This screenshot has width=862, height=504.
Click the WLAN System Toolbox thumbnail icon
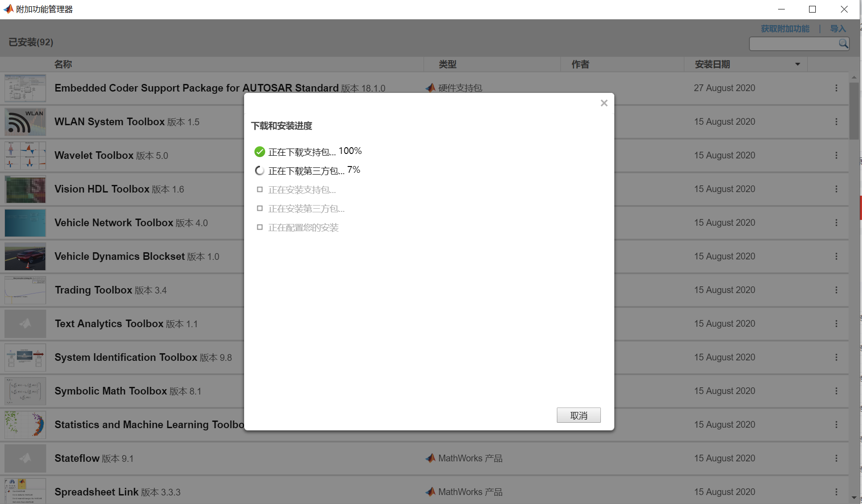tap(25, 121)
